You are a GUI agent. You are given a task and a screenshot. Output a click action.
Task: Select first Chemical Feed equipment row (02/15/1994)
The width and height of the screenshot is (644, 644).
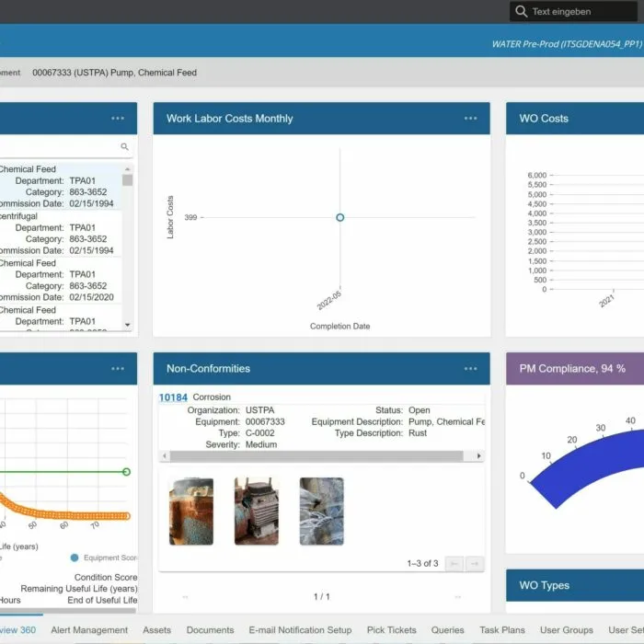(61, 186)
